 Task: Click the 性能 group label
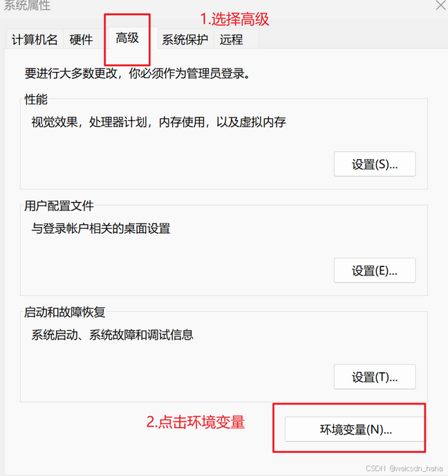36,99
